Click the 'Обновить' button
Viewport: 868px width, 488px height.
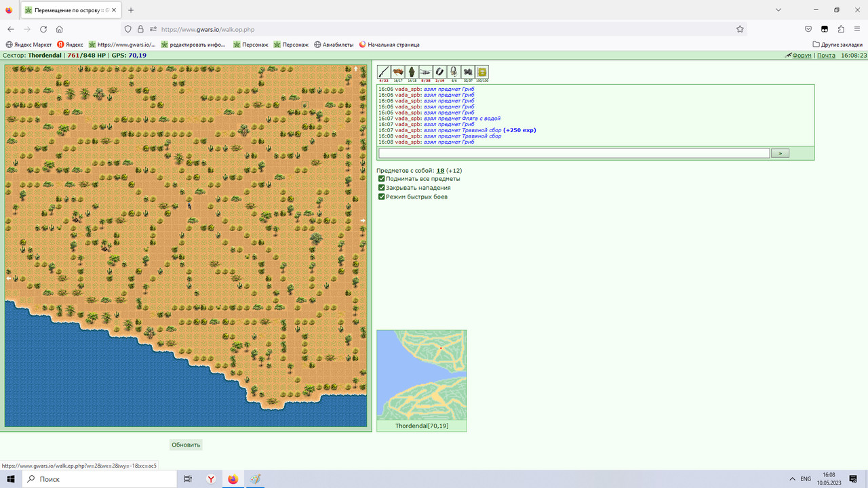[186, 445]
